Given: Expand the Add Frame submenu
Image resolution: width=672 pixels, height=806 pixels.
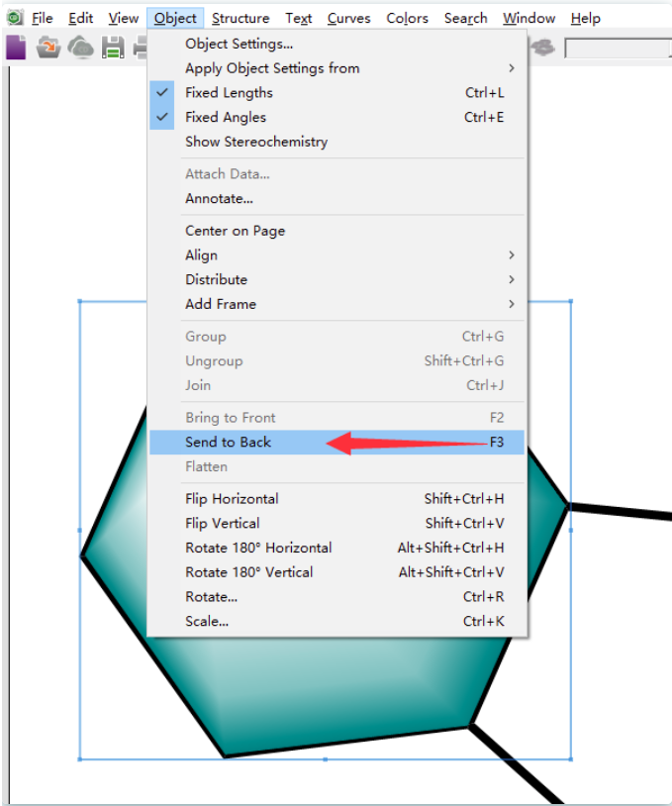Looking at the screenshot, I should [x=337, y=304].
